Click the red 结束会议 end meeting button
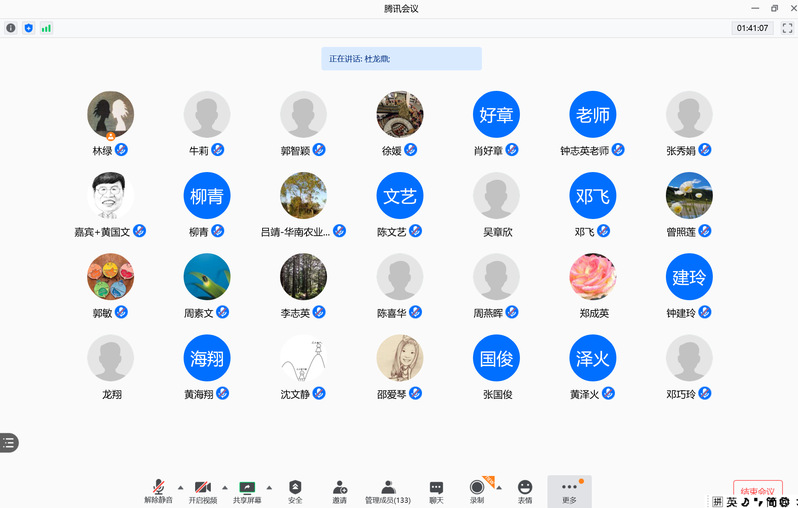 click(757, 491)
